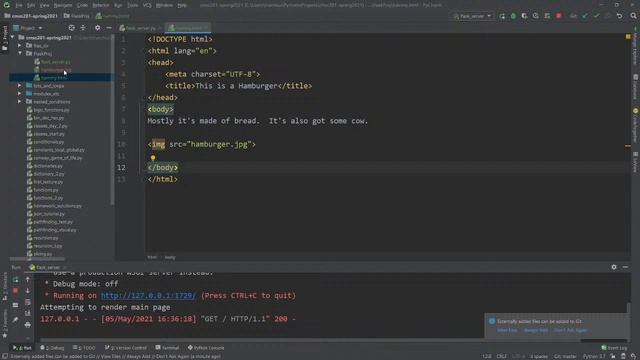640x360 pixels.
Task: Click the Git: master branch status widget
Action: [565, 356]
